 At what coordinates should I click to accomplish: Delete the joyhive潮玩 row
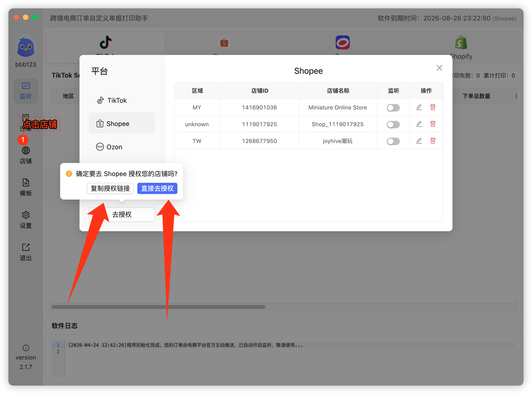coord(433,141)
